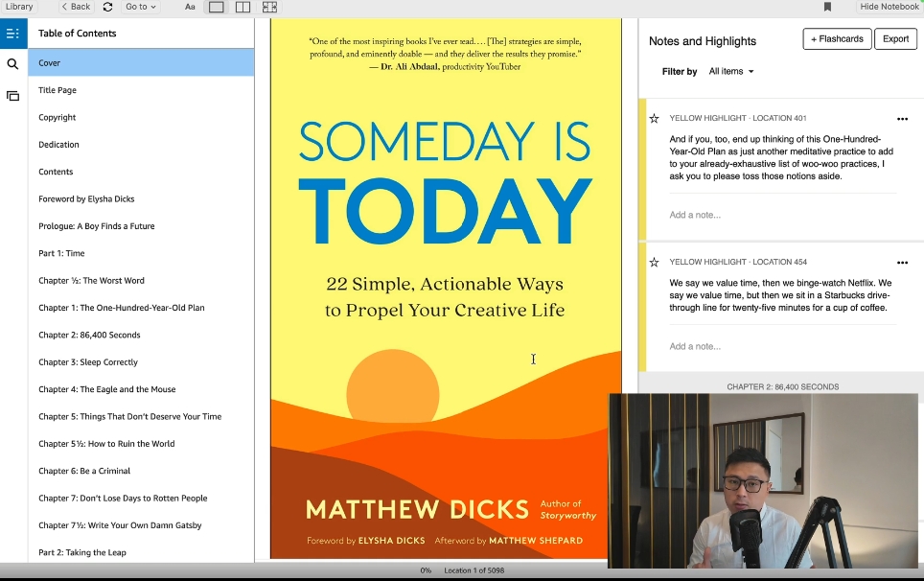Screen dimensions: 924x581
Task: Create flashcards with + Flashcards button
Action: 837,39
